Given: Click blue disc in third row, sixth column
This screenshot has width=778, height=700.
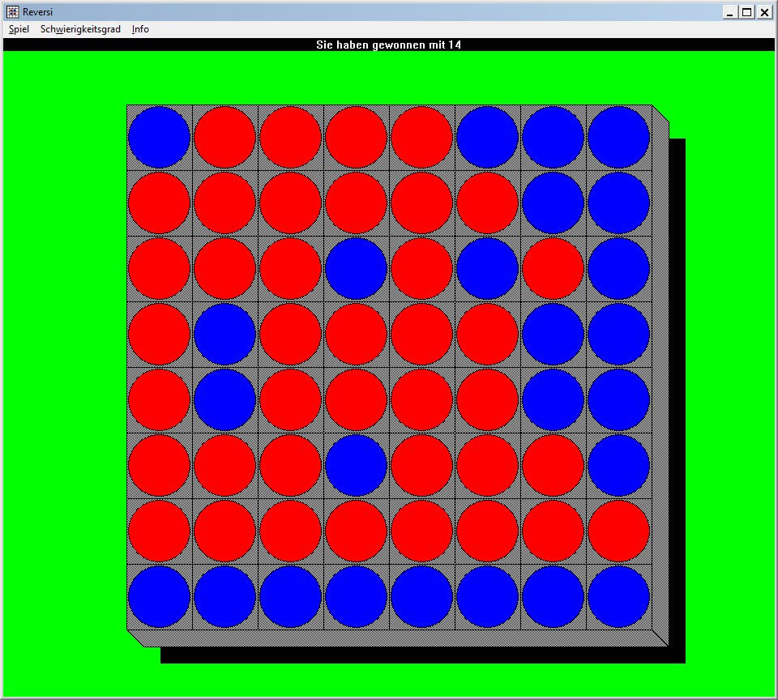Looking at the screenshot, I should [x=487, y=268].
